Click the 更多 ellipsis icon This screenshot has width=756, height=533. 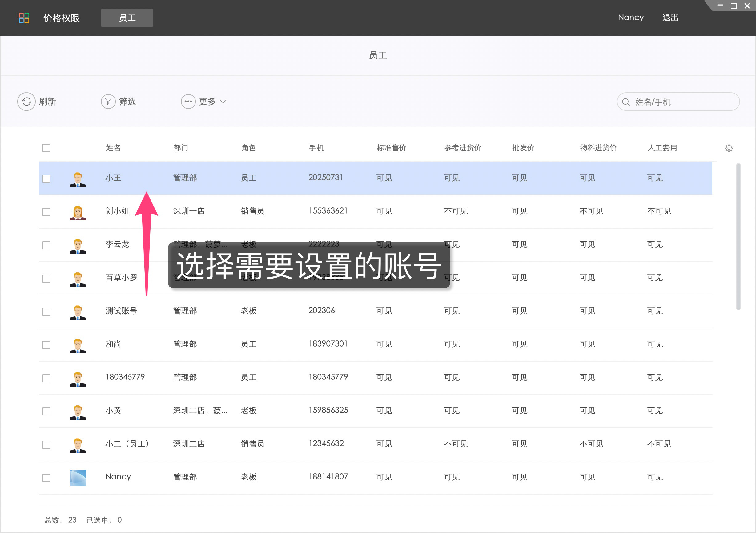point(188,101)
